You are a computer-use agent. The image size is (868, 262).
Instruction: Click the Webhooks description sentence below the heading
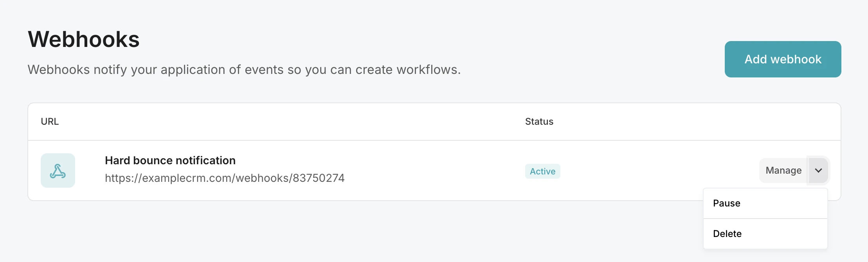(244, 70)
